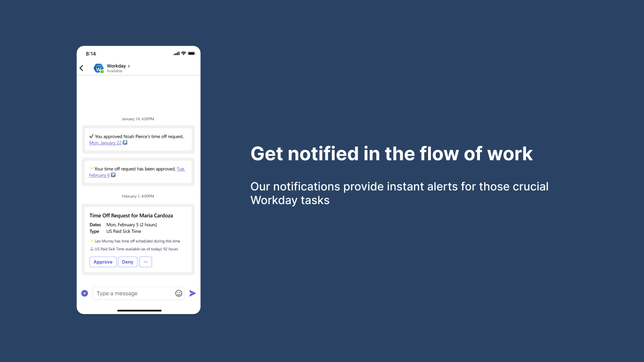The image size is (644, 362).
Task: Click the sparkle icon beside Leo Murray
Action: pyautogui.click(x=92, y=241)
